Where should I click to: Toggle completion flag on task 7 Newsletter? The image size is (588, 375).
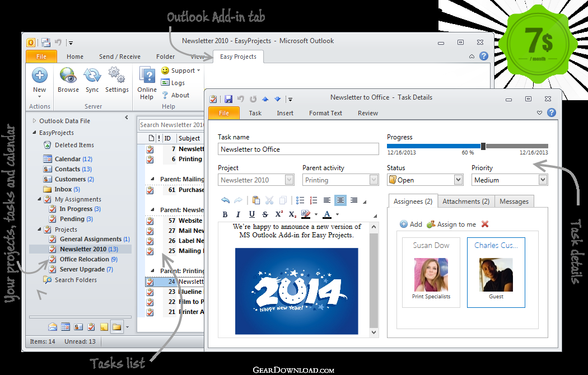150,149
